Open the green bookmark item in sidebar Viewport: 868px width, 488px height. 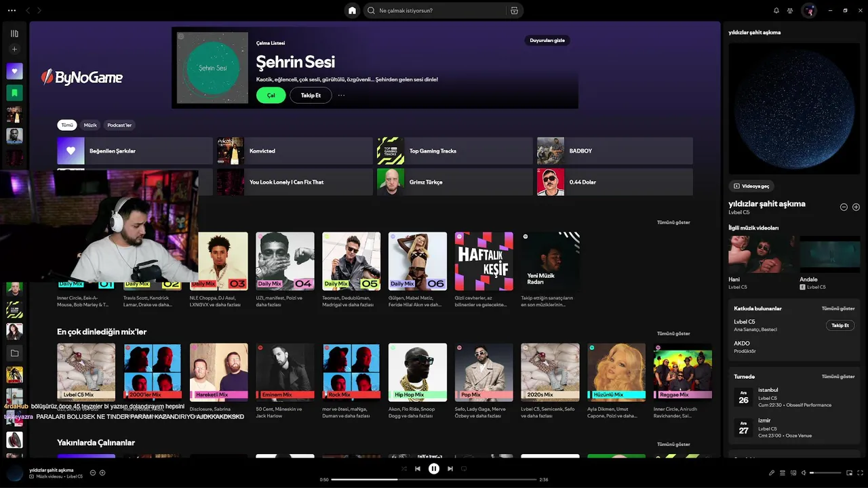coord(14,93)
